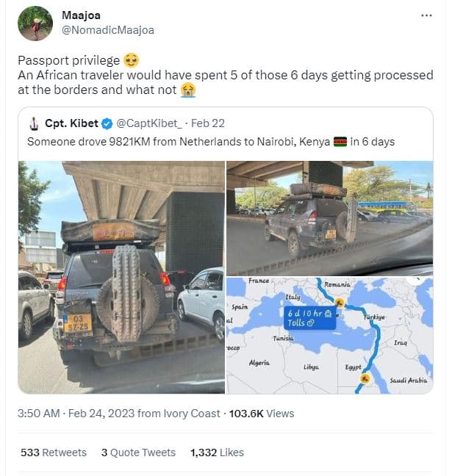Open the top-right SUV under bridge photo
The width and height of the screenshot is (452, 476).
pos(329,217)
